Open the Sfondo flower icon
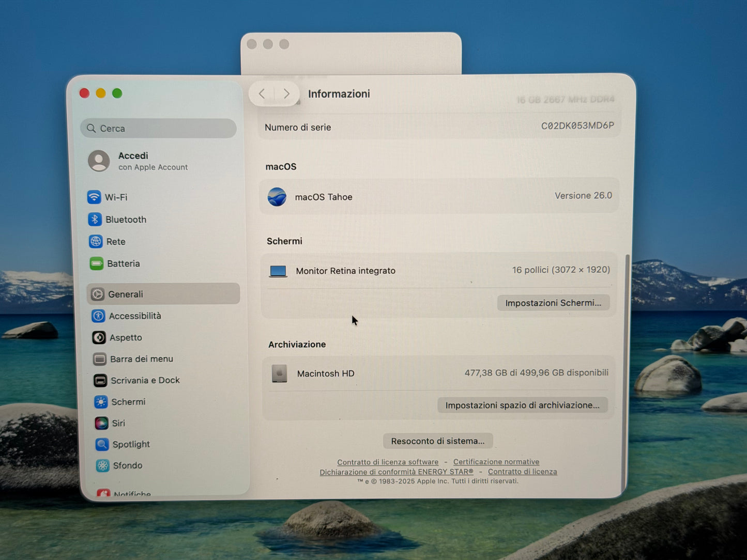 tap(103, 465)
